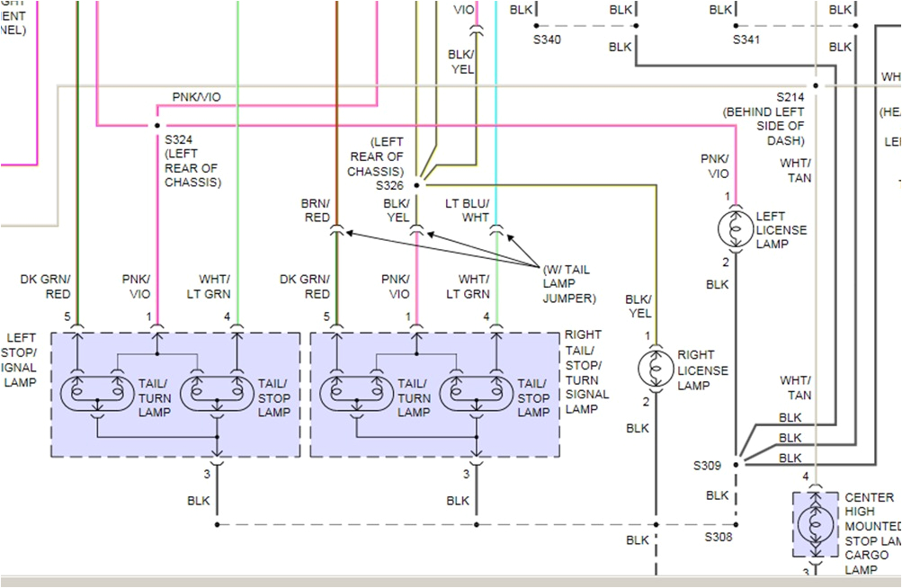Click the Right License Lamp bulb symbol
Screen dimensions: 902x588
656,370
